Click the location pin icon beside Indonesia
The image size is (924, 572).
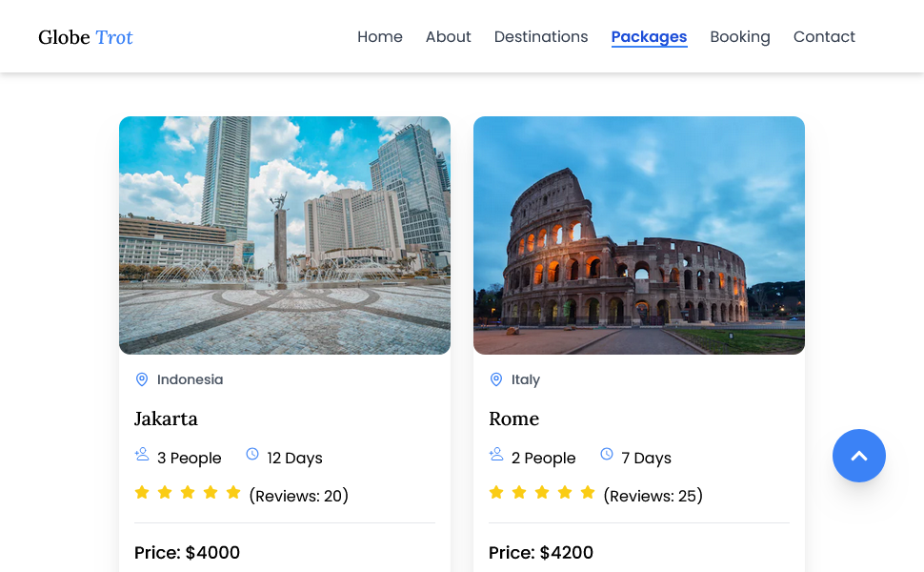[x=142, y=379]
